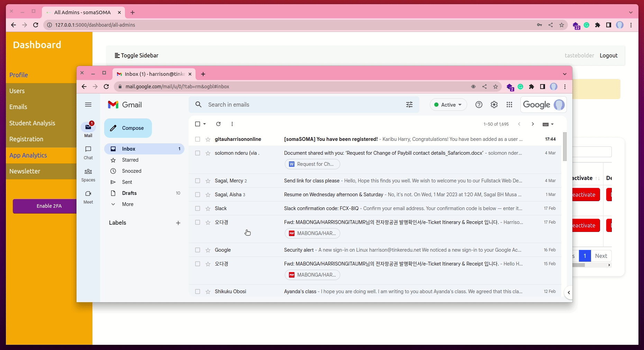Select the gitauharrisononline email checkbox

click(x=198, y=139)
